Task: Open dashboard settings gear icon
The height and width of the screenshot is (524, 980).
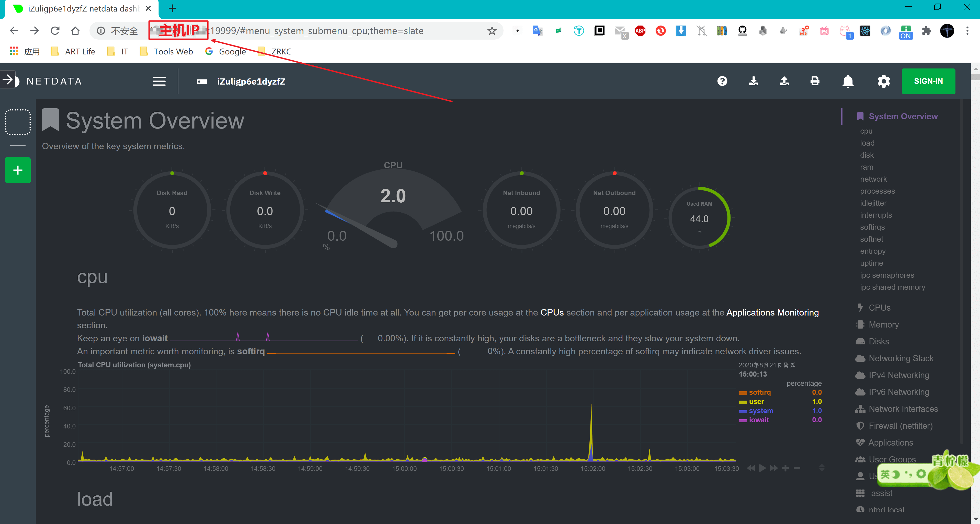Action: click(x=883, y=81)
